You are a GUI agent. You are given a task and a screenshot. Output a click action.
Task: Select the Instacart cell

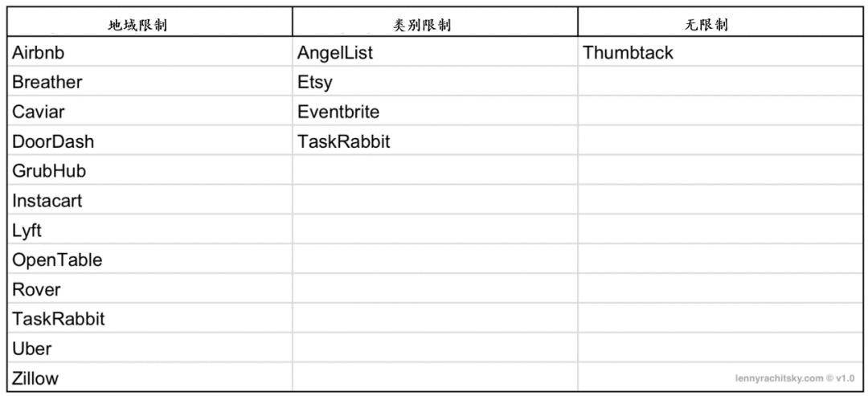coord(47,201)
